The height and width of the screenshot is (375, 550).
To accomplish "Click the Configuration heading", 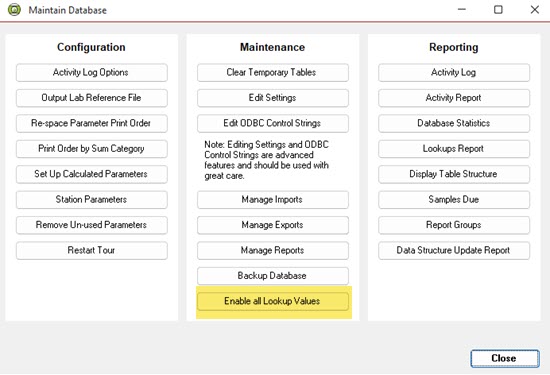I will click(x=91, y=47).
